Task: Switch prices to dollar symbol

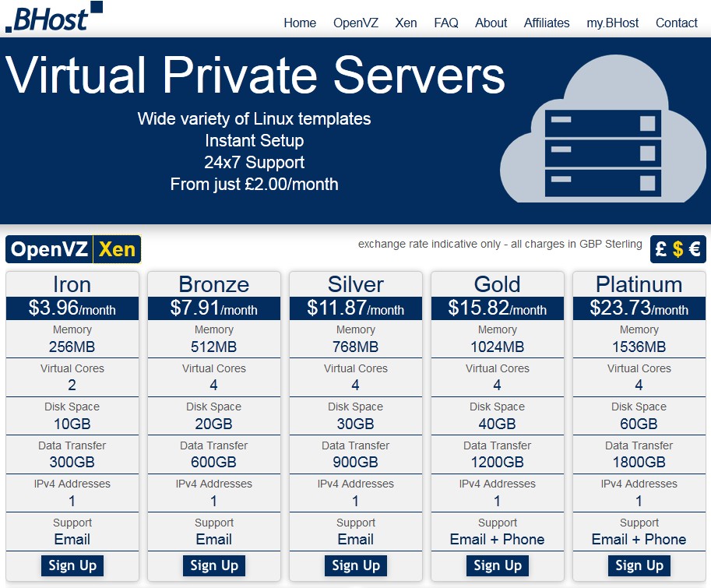Action: click(678, 249)
